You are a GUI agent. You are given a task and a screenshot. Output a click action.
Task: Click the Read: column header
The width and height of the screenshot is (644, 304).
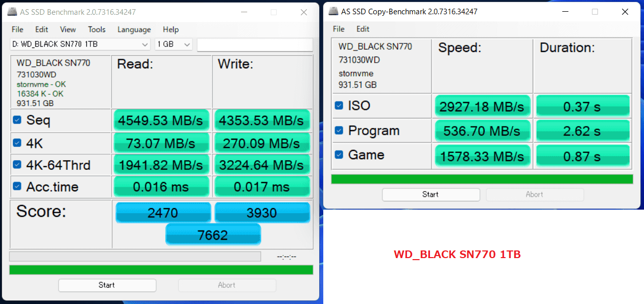click(135, 64)
